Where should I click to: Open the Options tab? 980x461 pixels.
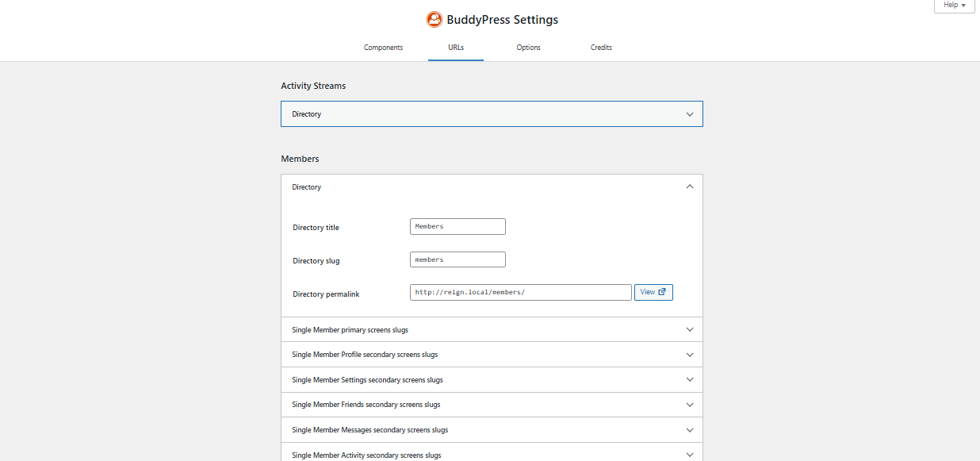(x=528, y=48)
